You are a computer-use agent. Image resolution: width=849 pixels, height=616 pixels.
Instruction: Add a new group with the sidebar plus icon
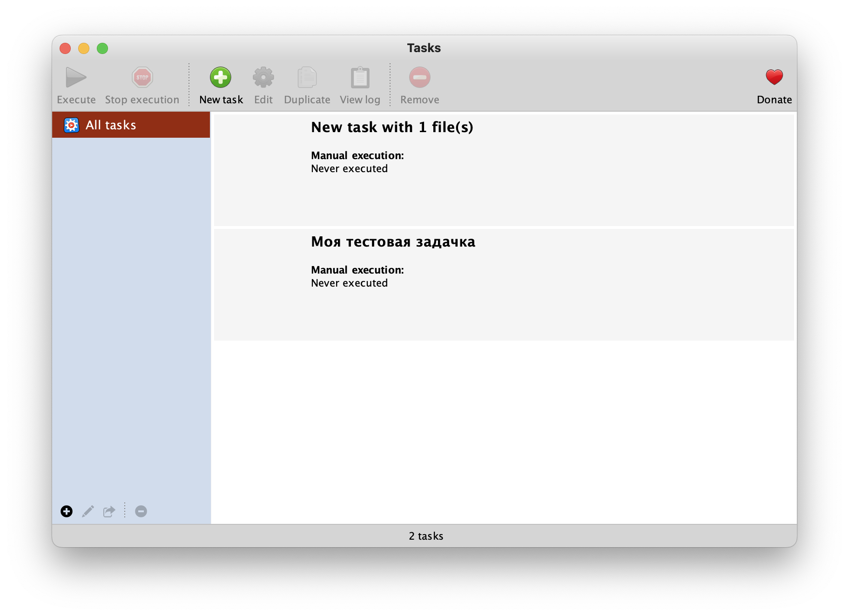[67, 511]
